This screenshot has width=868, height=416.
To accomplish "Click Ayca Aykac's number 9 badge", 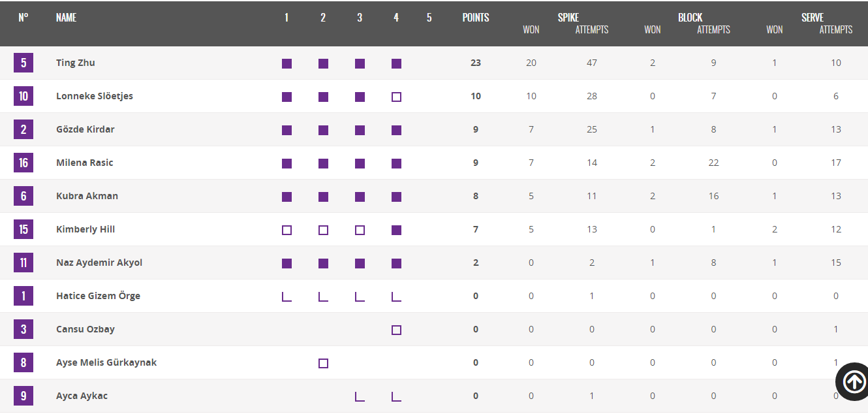I will click(x=23, y=396).
